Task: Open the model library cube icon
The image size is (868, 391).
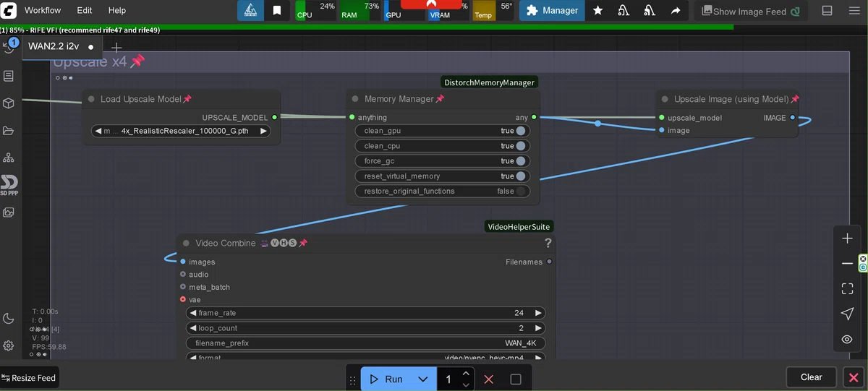Action: coord(9,103)
